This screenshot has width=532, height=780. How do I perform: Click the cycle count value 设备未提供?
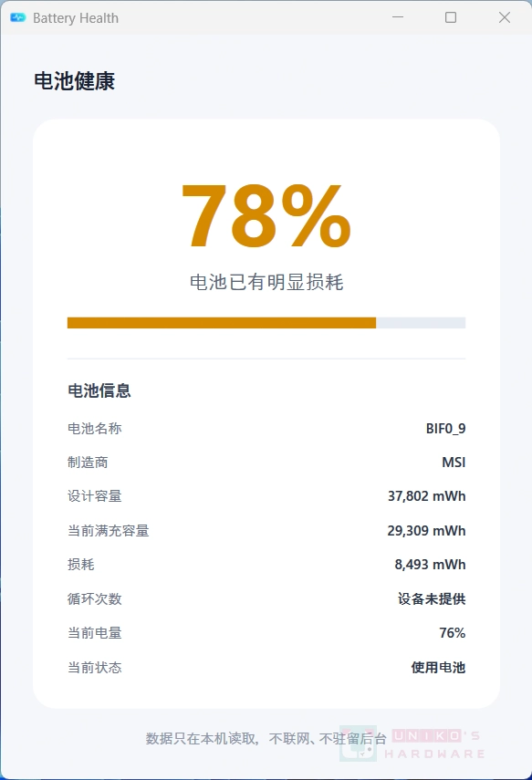(432, 598)
